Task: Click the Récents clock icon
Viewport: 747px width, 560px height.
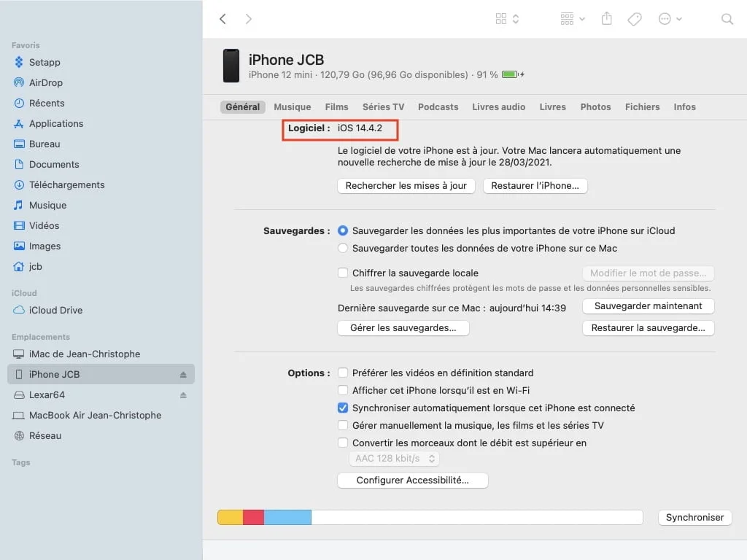Action: tap(18, 104)
